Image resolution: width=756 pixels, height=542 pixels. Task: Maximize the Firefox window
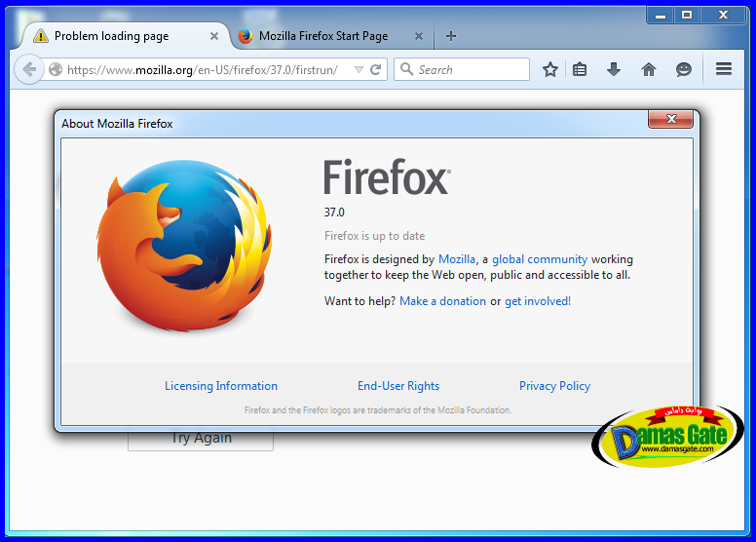(687, 16)
